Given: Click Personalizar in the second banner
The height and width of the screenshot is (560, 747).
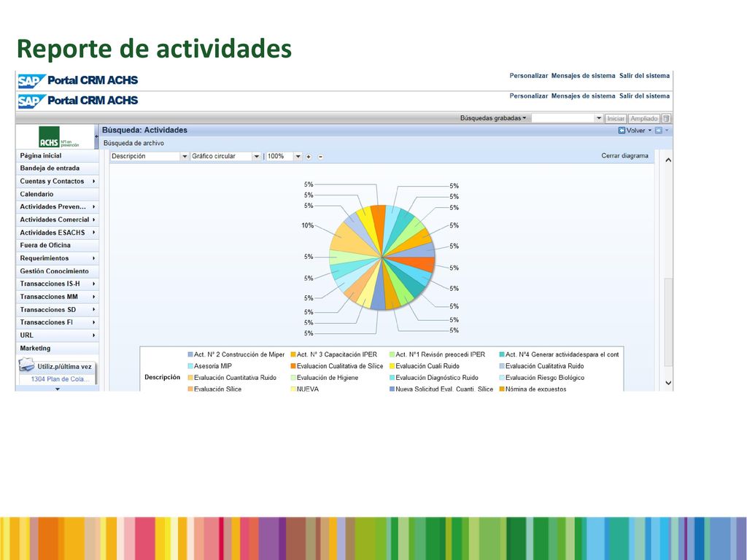Looking at the screenshot, I should pyautogui.click(x=528, y=96).
